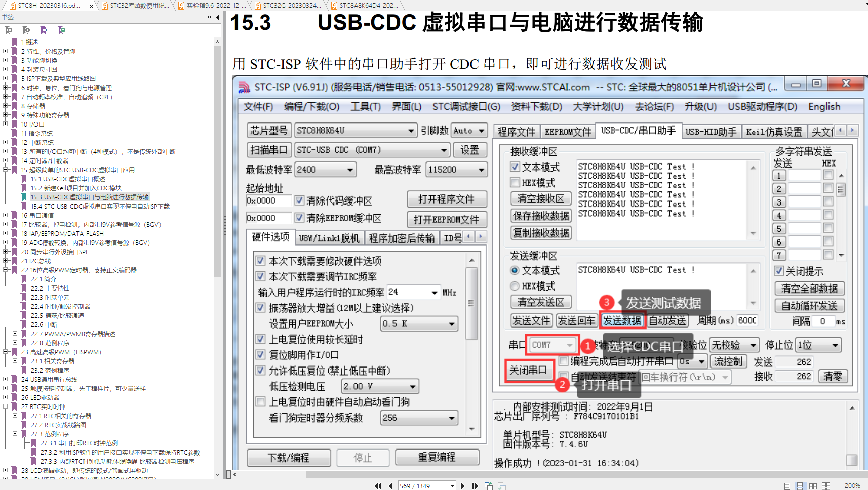The height and width of the screenshot is (490, 868).
Task: Open the 校验位 无校验 dropdown
Action: [753, 345]
